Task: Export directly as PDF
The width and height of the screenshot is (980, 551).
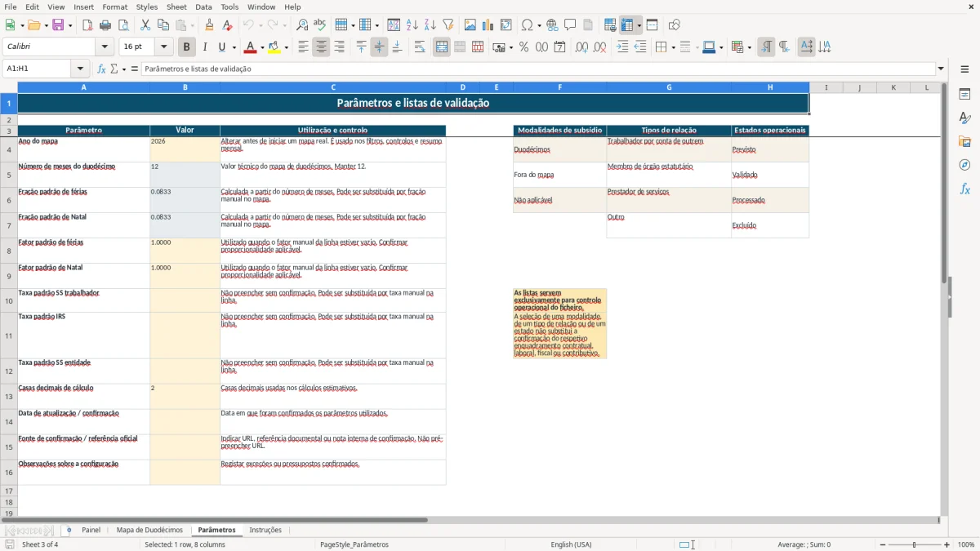Action: pos(87,25)
